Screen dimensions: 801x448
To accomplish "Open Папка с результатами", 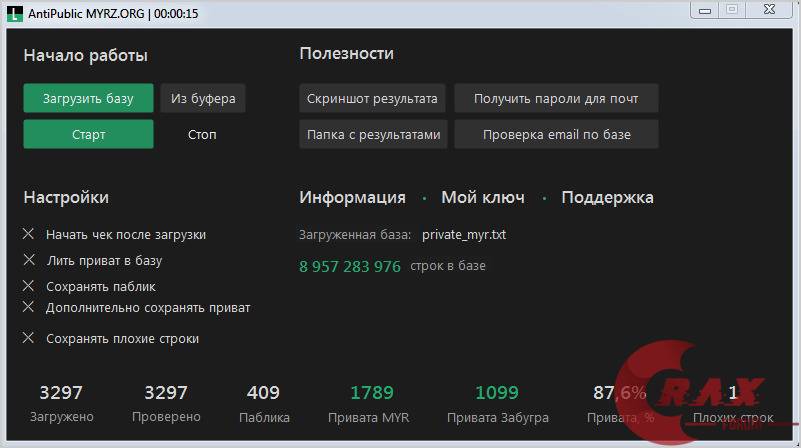I will 373,134.
